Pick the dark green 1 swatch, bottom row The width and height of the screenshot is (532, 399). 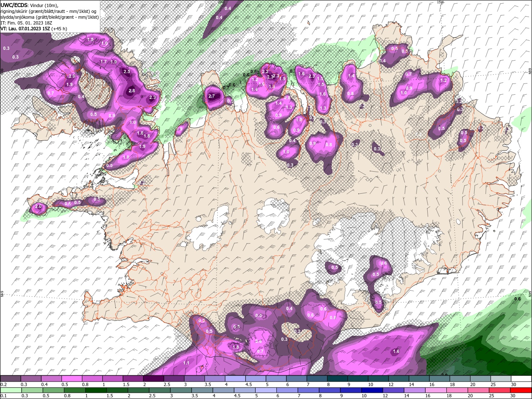pyautogui.click(x=96, y=390)
